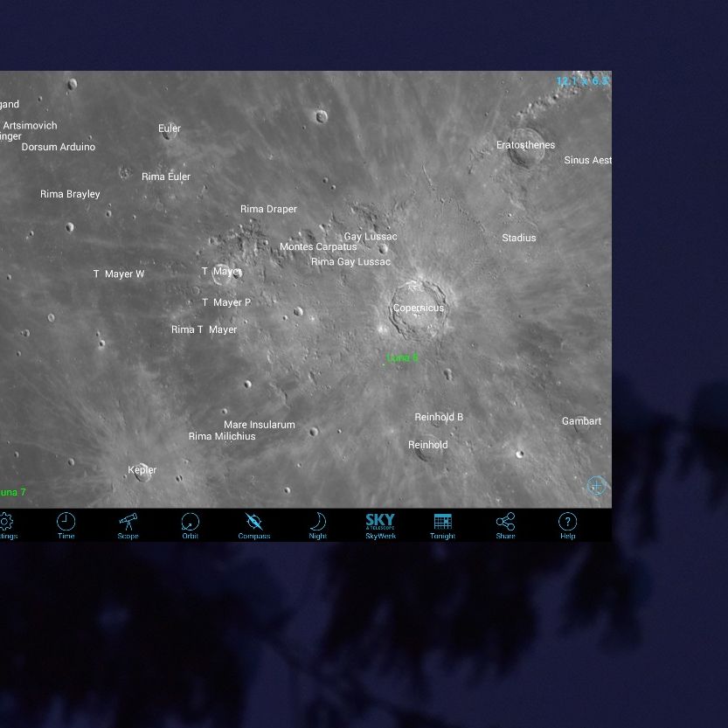The image size is (728, 728).
Task: Open the Help section
Action: tap(567, 525)
